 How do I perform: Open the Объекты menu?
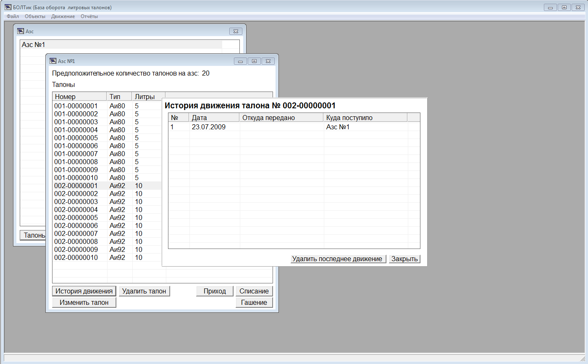[x=35, y=16]
